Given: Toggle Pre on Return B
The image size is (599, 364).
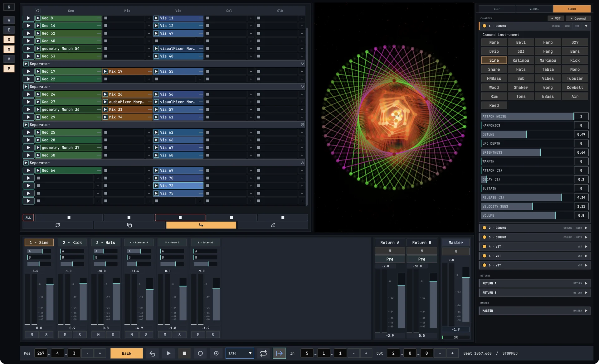Looking at the screenshot, I should (422, 259).
